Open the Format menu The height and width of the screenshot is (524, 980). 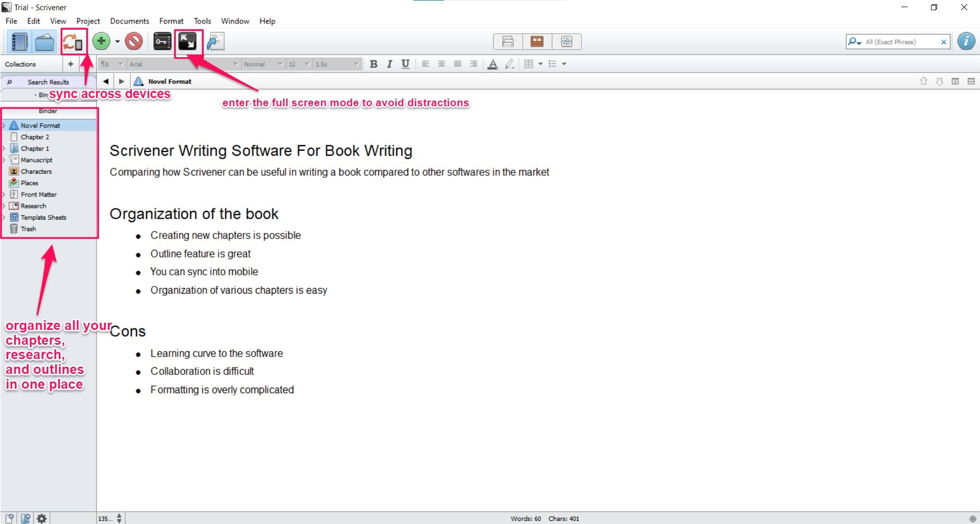point(171,21)
